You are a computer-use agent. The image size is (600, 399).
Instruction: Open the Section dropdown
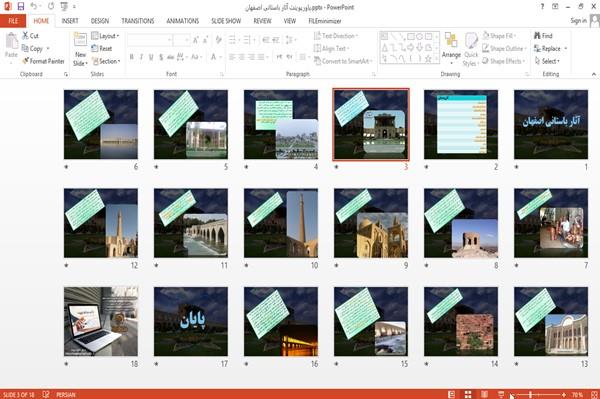(x=106, y=61)
